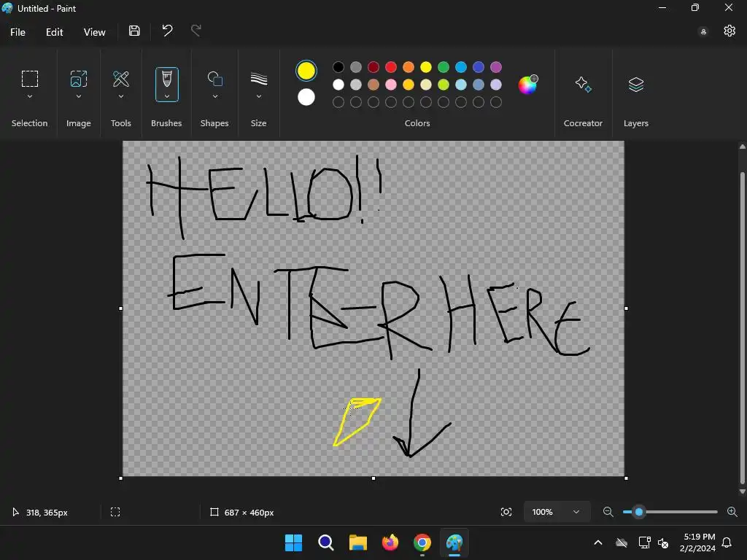
Task: Click the Paint taskbar icon
Action: pyautogui.click(x=454, y=542)
